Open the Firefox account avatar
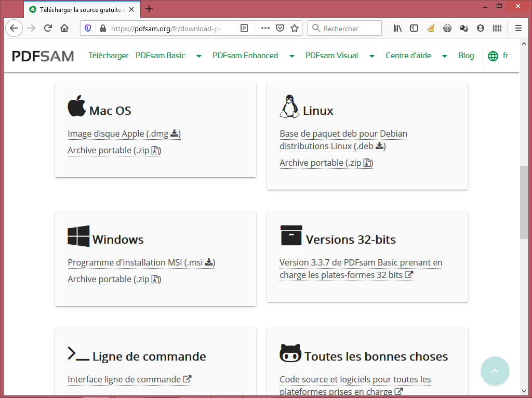 (x=481, y=28)
